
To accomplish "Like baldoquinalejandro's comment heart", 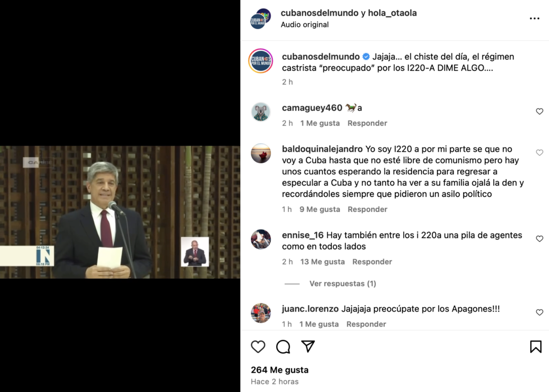I will (539, 152).
